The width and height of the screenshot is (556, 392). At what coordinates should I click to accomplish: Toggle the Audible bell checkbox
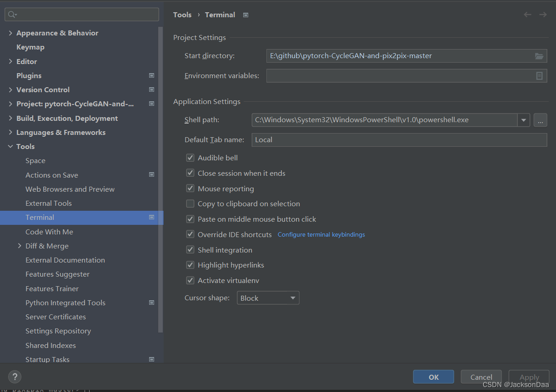coord(190,158)
